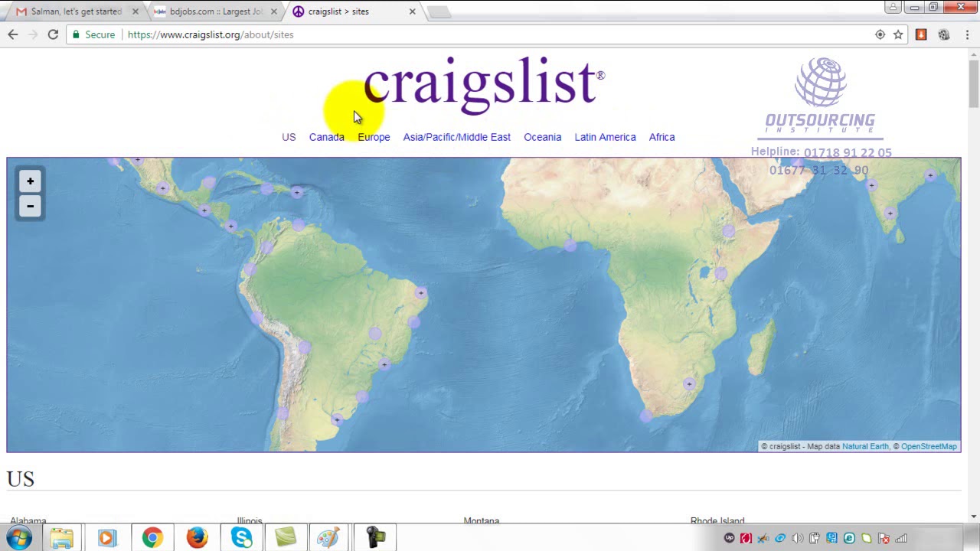The height and width of the screenshot is (551, 980).
Task: Zoom in on the map with the plus button
Action: pyautogui.click(x=30, y=181)
